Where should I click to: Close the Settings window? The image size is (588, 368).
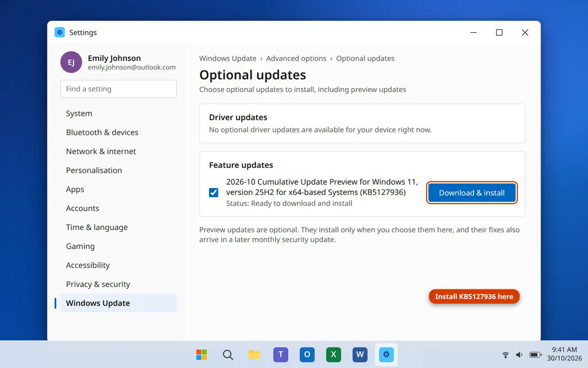pos(525,33)
